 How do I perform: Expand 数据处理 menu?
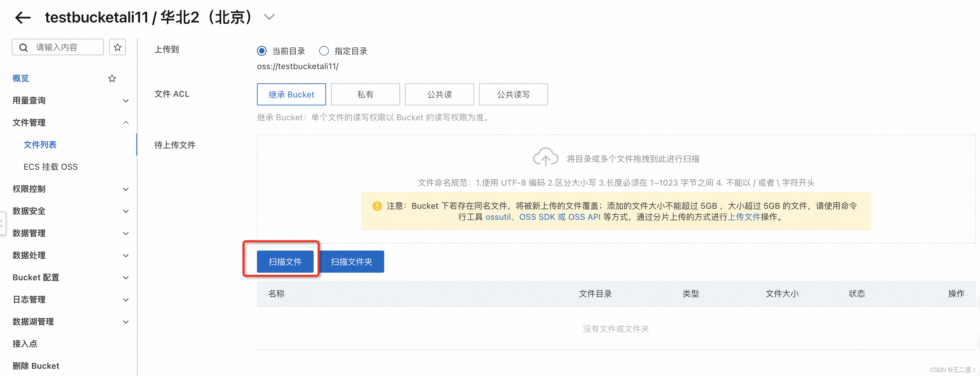pyautogui.click(x=71, y=255)
